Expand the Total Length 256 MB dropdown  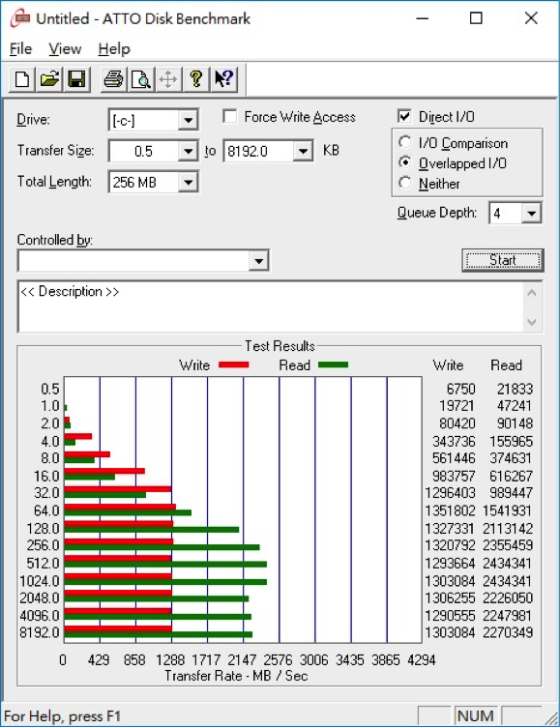[x=188, y=182]
